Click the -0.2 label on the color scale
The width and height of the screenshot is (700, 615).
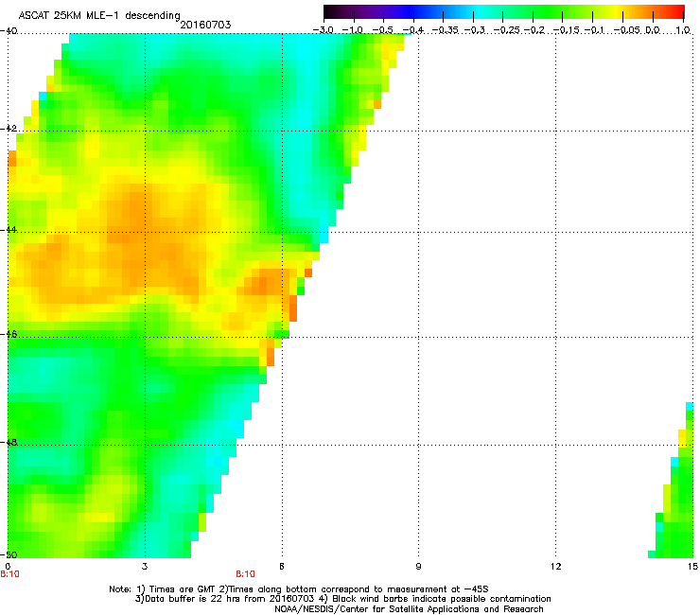click(x=534, y=30)
